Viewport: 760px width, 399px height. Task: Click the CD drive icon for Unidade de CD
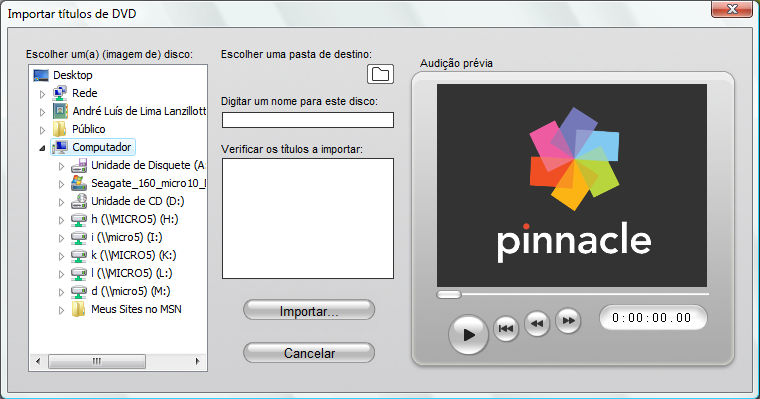(79, 201)
